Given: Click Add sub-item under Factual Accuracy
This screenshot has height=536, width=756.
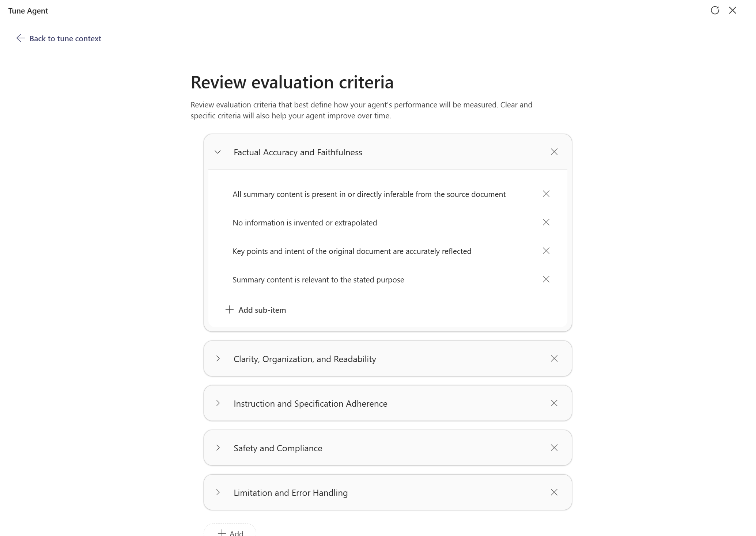Looking at the screenshot, I should pyautogui.click(x=256, y=310).
